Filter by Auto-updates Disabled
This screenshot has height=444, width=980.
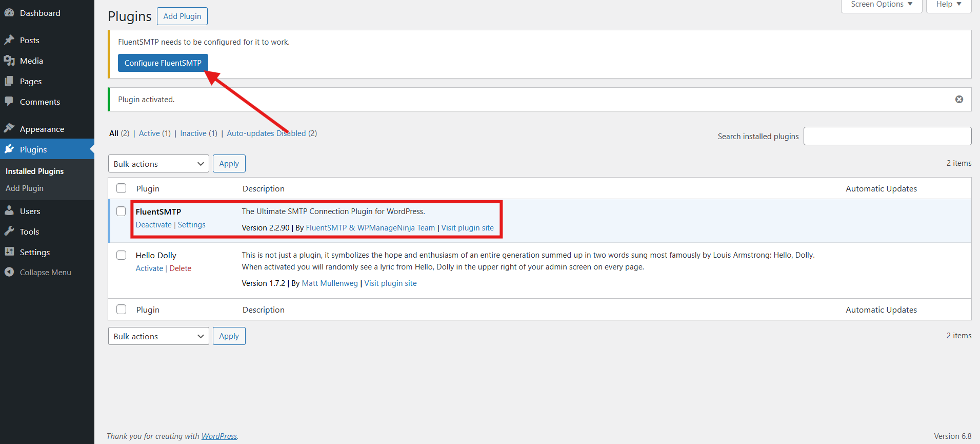(x=266, y=133)
